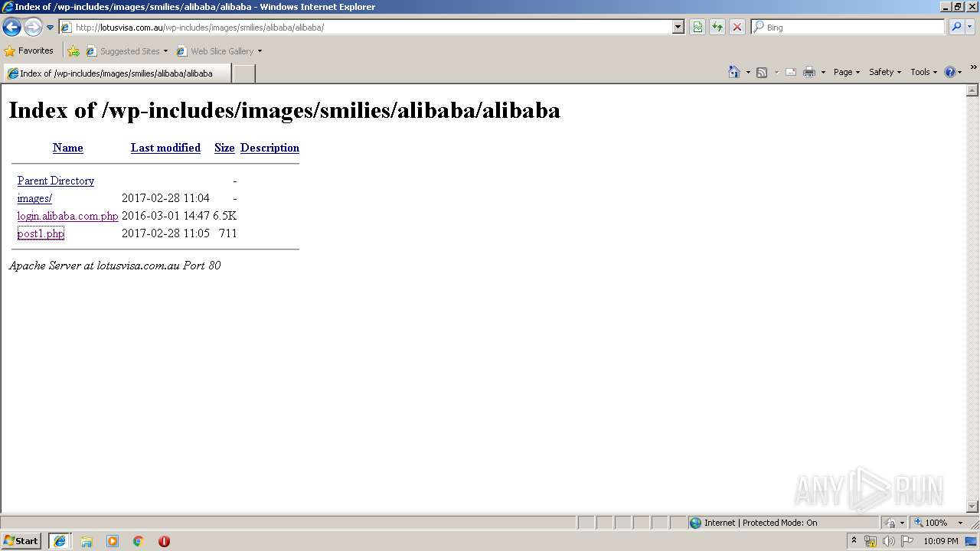The image size is (980, 551).
Task: Click the search magnifier button
Action: [x=956, y=28]
